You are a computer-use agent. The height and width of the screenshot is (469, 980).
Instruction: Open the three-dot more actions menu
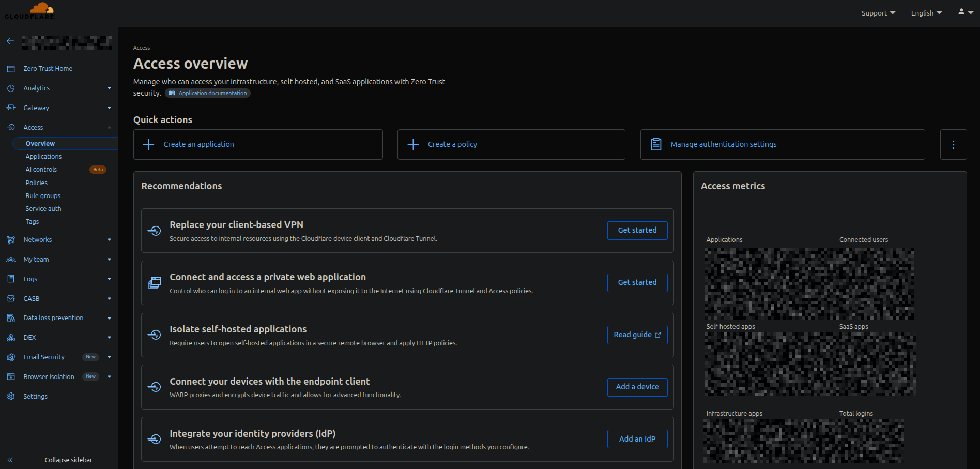coord(953,145)
